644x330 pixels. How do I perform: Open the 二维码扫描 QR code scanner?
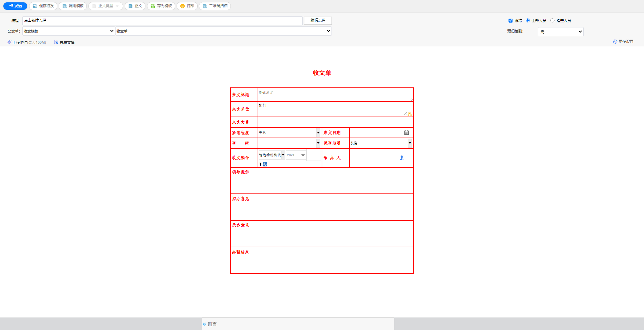pyautogui.click(x=204, y=6)
